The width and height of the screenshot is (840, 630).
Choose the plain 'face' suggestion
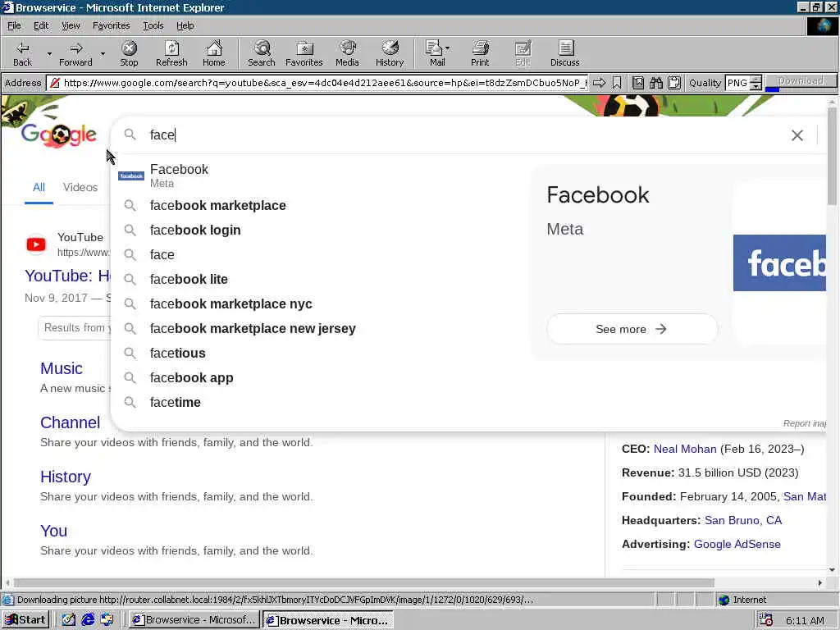point(322,254)
